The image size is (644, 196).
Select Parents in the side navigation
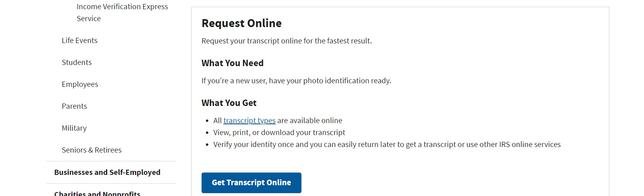74,106
